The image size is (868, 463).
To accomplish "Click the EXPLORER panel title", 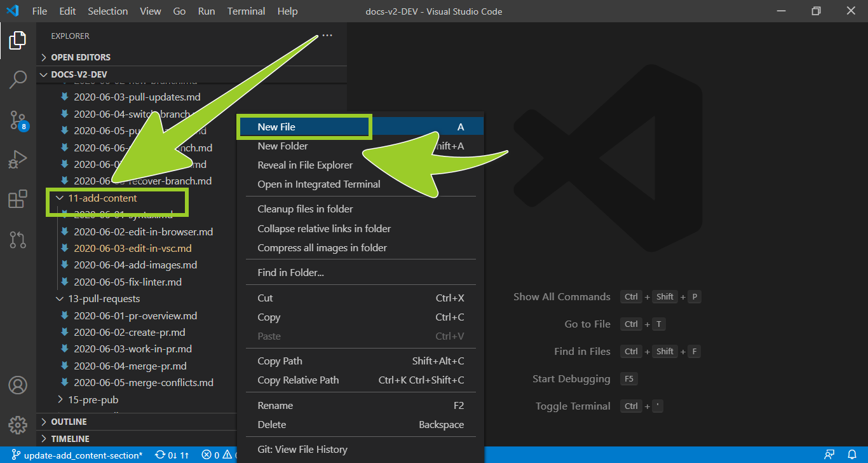I will (71, 36).
